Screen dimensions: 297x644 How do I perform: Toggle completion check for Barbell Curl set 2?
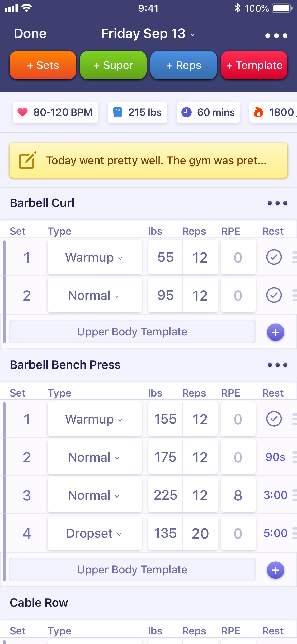click(274, 295)
